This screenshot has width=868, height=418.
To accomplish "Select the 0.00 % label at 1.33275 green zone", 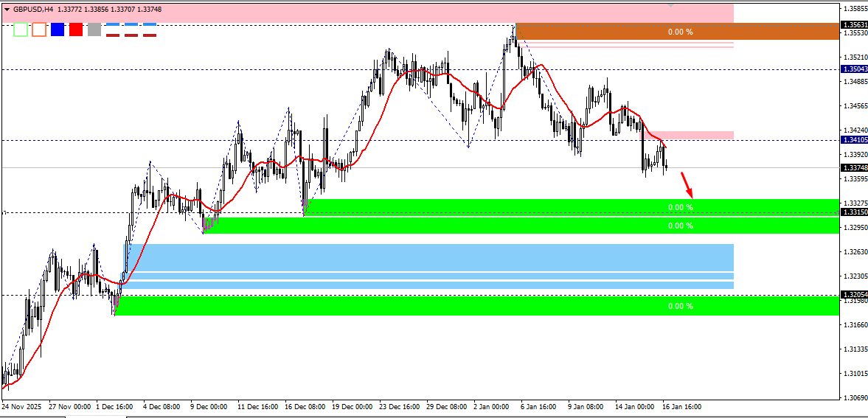I will point(681,208).
